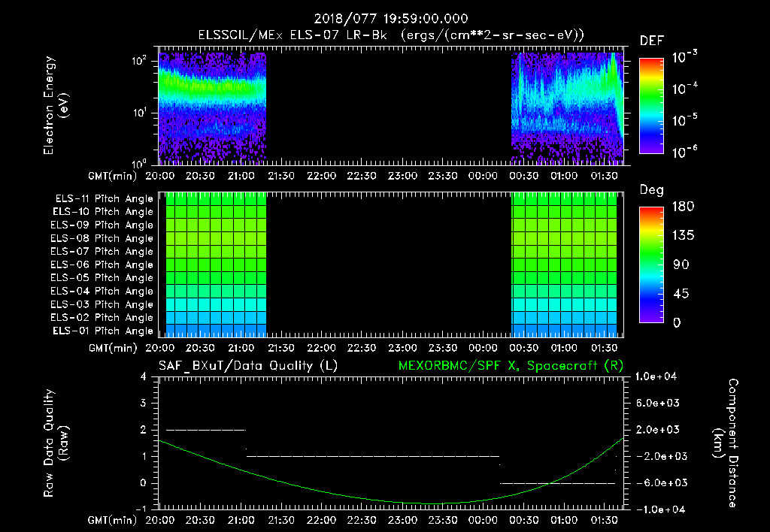Click the '22:00' label under the spectrogram
The image size is (770, 532).
[322, 176]
